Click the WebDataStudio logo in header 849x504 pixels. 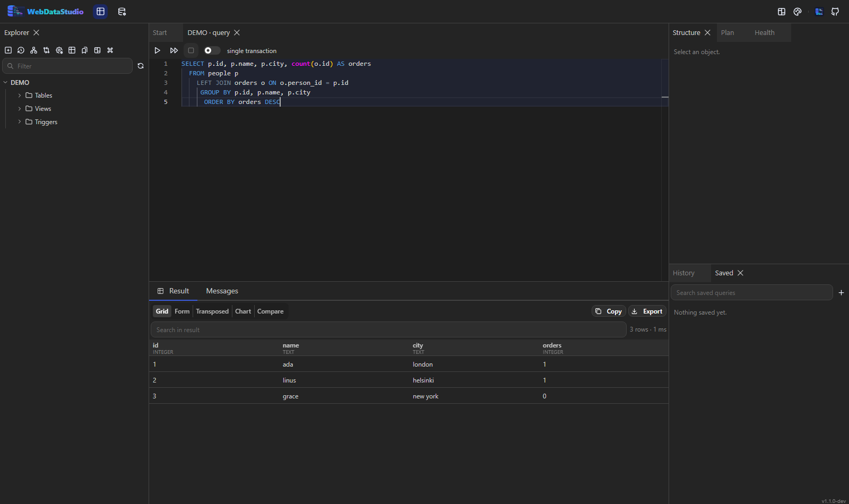45,12
